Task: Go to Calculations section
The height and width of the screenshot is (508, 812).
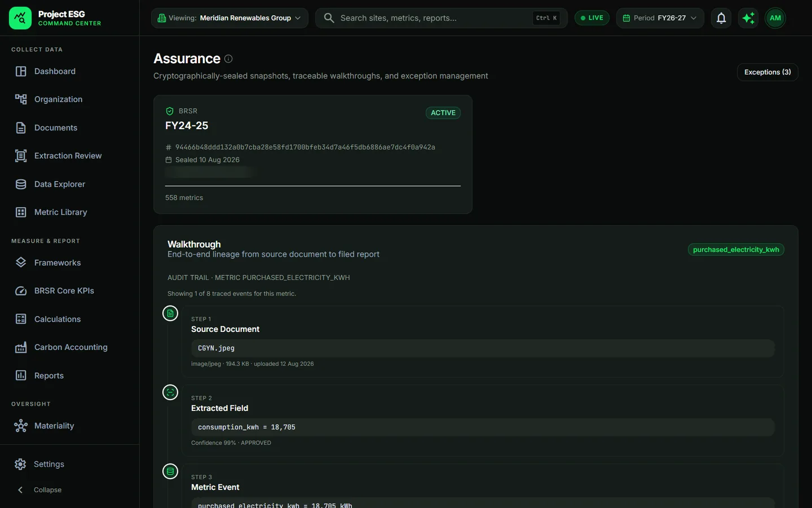Action: [x=58, y=319]
